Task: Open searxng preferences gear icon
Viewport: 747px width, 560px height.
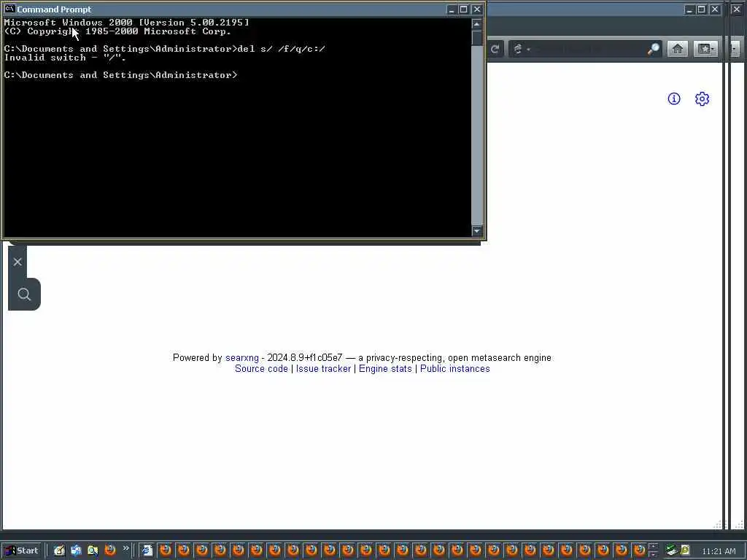Action: click(x=702, y=98)
